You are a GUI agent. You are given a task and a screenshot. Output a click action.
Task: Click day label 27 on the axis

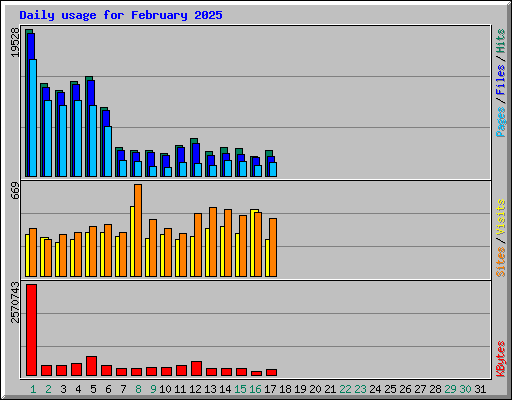pos(420,389)
